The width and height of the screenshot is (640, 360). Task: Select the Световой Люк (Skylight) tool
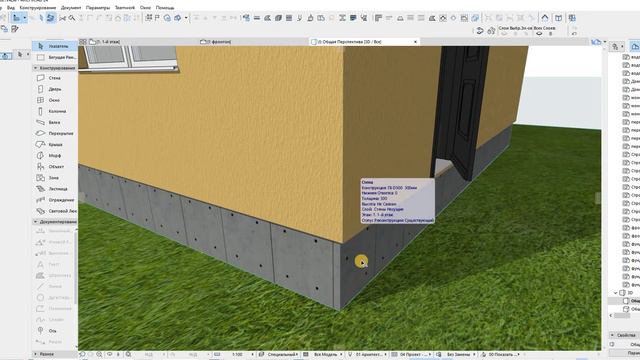[55, 211]
